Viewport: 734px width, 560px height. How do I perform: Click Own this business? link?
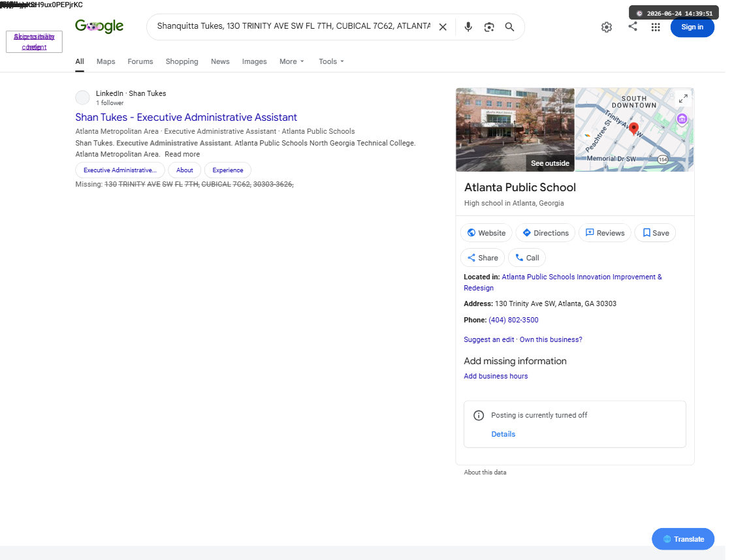click(551, 339)
